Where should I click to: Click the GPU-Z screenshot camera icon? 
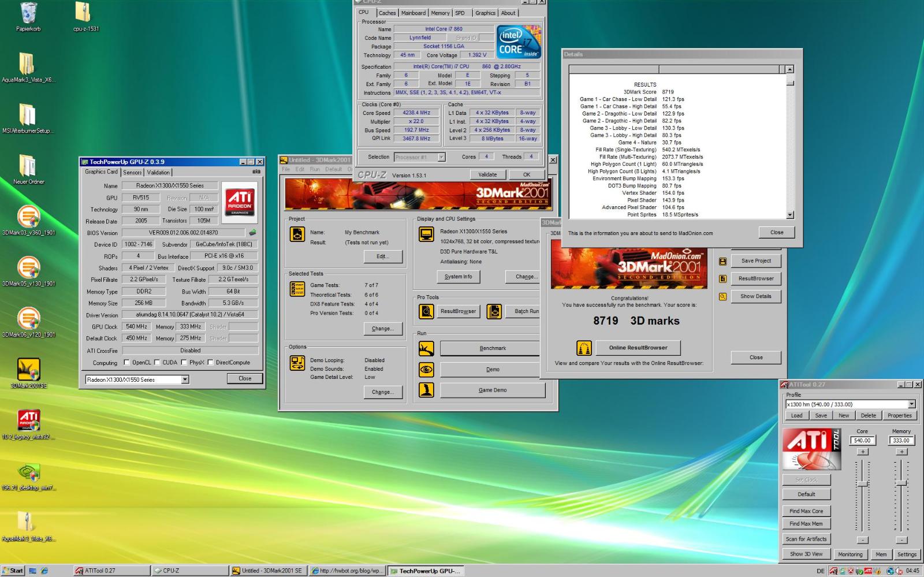(256, 172)
